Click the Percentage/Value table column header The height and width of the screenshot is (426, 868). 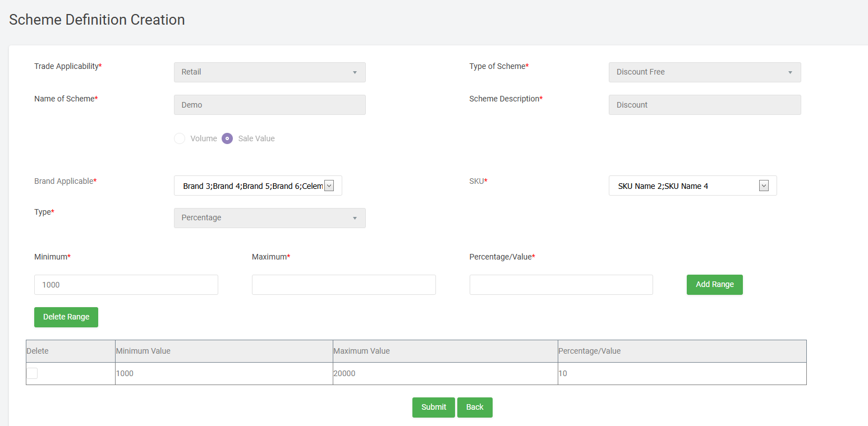click(682, 351)
